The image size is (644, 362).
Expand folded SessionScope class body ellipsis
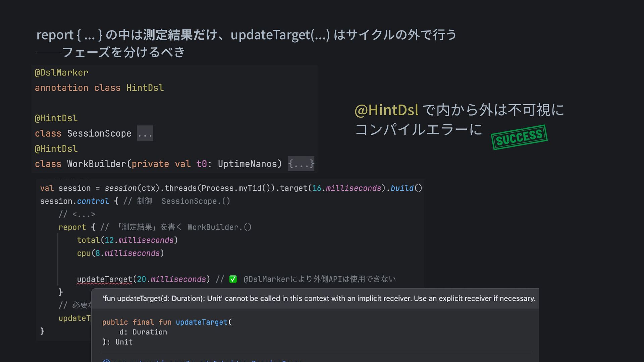(145, 133)
